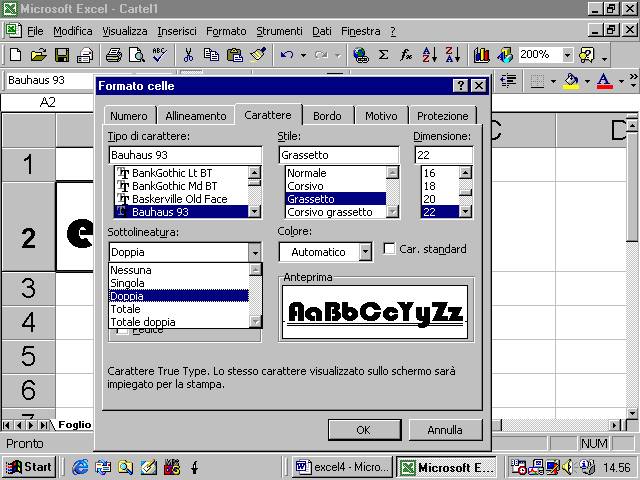Choose Totale doppia underline option
This screenshot has width=640, height=480.
coord(179,322)
